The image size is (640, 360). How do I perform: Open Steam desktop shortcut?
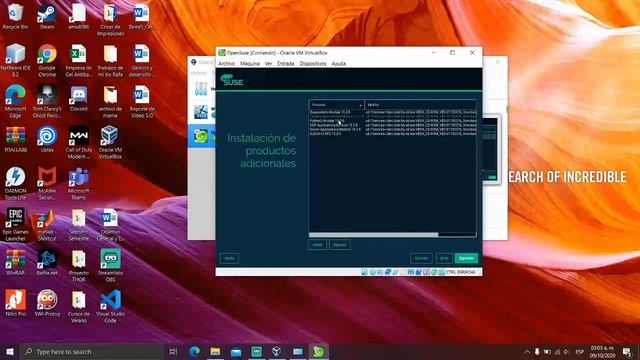click(47, 17)
